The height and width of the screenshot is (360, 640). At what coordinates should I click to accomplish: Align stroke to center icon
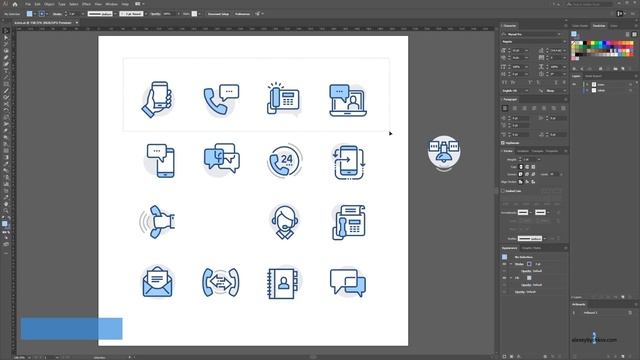pyautogui.click(x=521, y=182)
